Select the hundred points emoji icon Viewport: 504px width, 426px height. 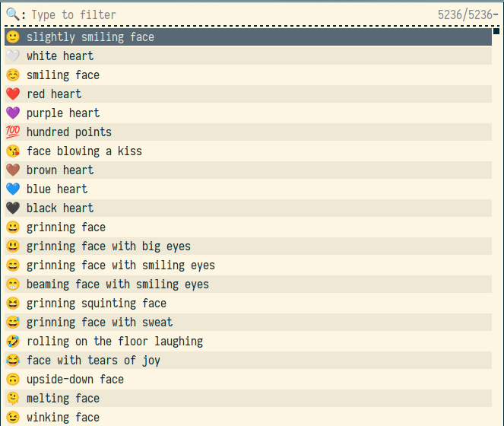point(12,132)
